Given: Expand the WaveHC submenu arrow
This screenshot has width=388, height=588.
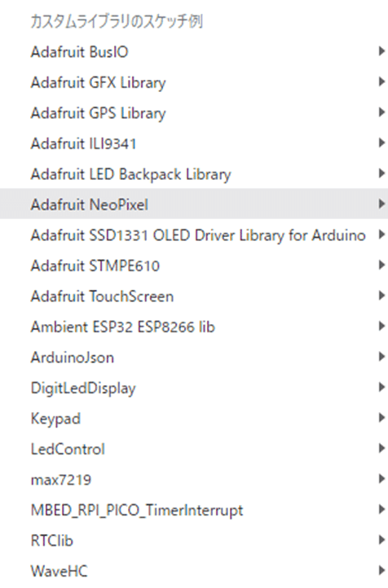Looking at the screenshot, I should click(381, 570).
